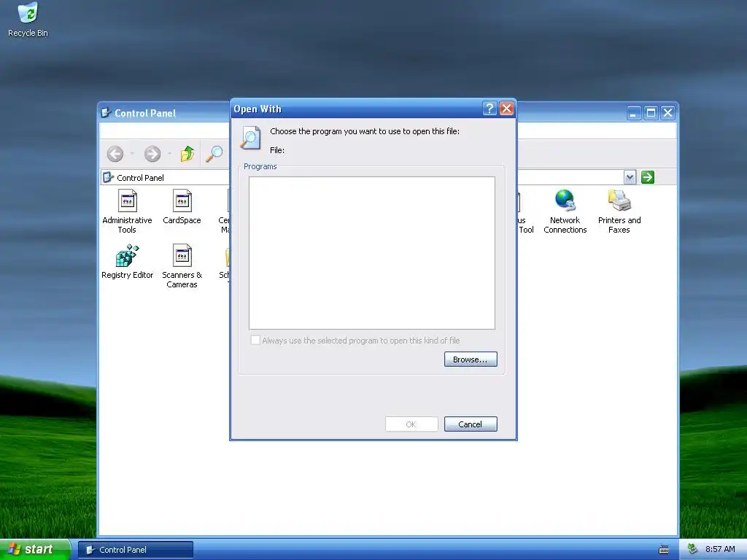747x560 pixels.
Task: Click the taskbar clock showing 8:57 AM
Action: 720,549
